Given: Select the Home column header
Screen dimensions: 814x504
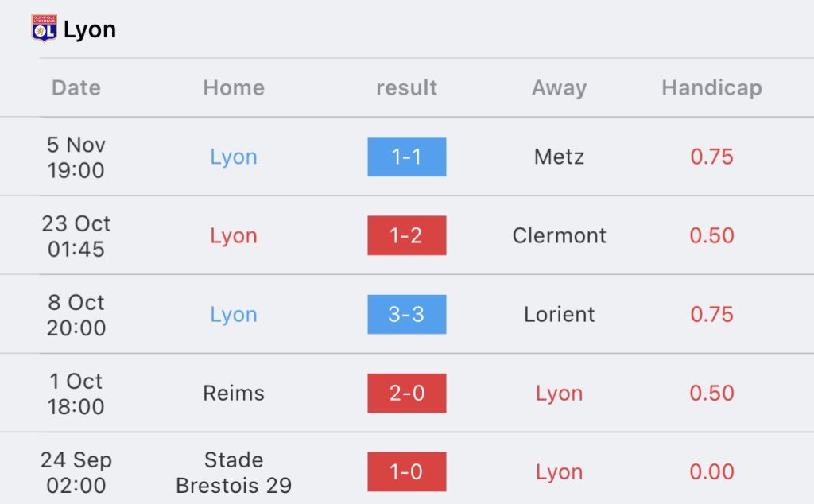Looking at the screenshot, I should click(234, 87).
